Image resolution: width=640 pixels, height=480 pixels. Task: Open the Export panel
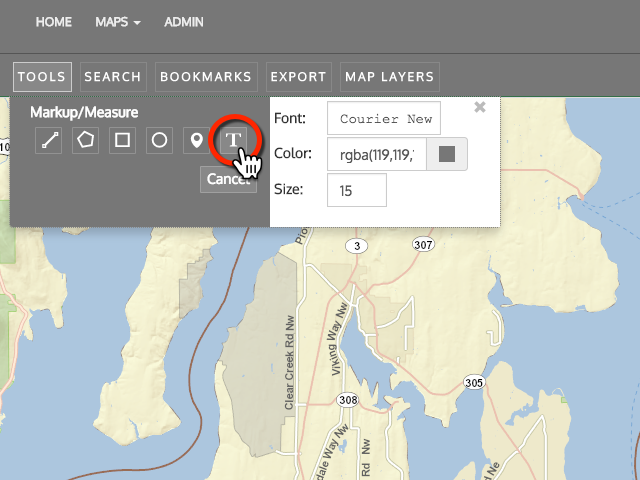click(x=298, y=77)
